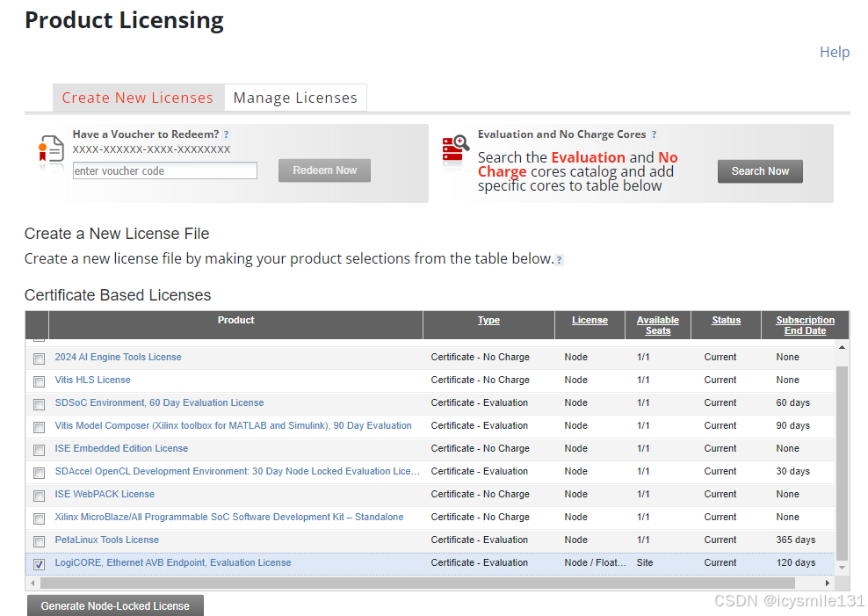
Task: Tick SDSoC Environment 60 Day Evaluation checkbox
Action: pyautogui.click(x=40, y=404)
